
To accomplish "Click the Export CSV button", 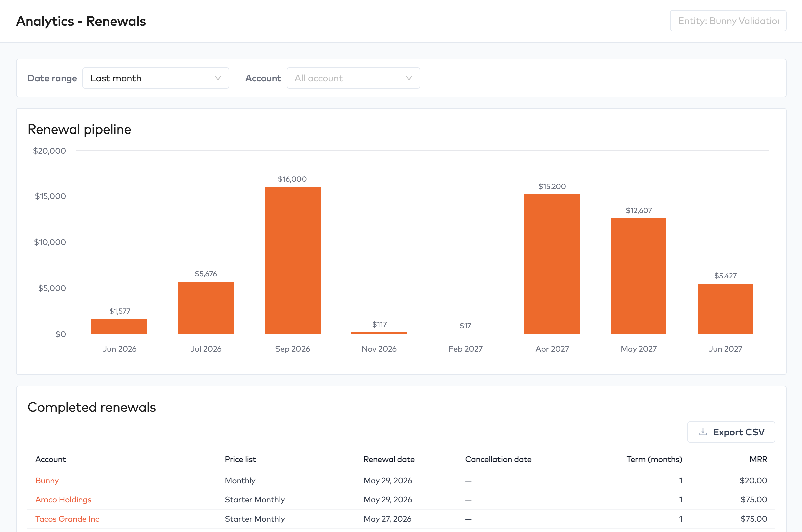I will click(731, 432).
